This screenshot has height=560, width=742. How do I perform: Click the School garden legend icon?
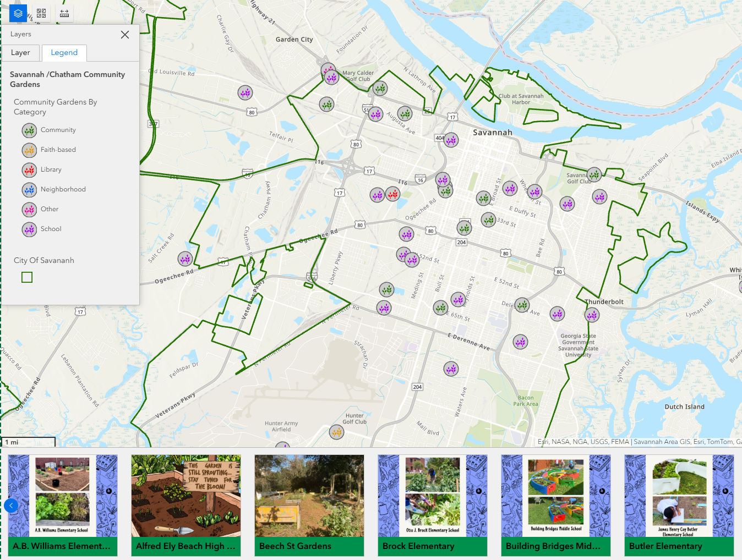click(29, 229)
